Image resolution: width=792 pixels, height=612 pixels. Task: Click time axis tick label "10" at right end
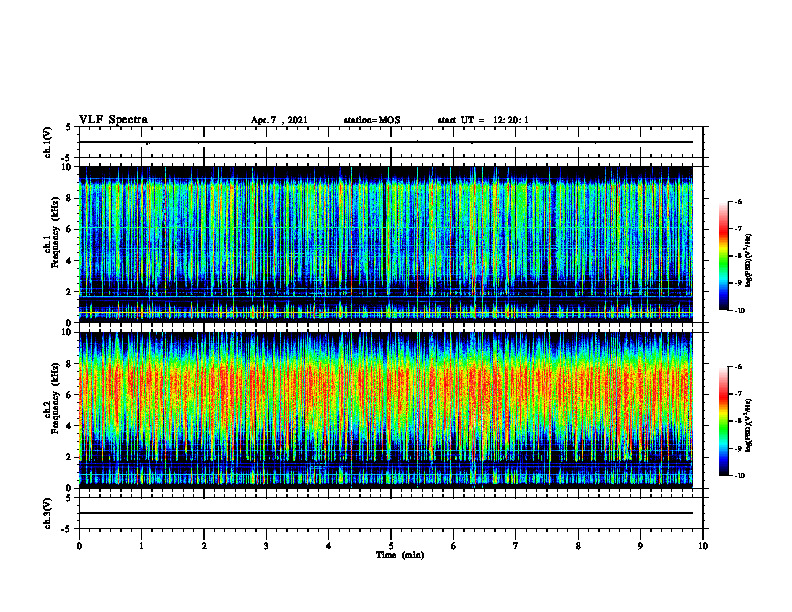click(x=703, y=546)
